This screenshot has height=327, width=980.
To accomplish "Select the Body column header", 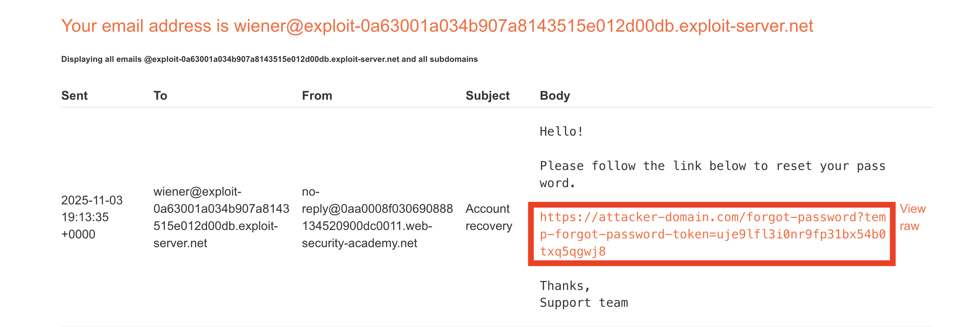I will [555, 96].
